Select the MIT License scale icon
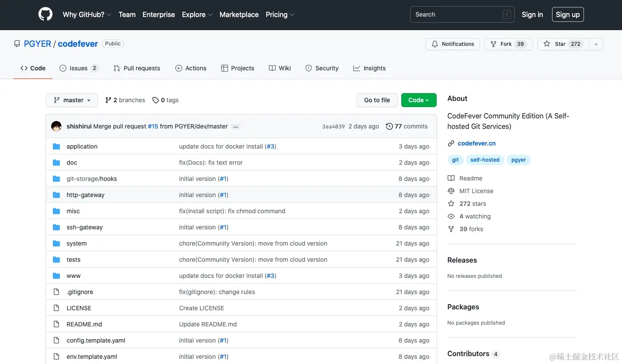 (451, 191)
